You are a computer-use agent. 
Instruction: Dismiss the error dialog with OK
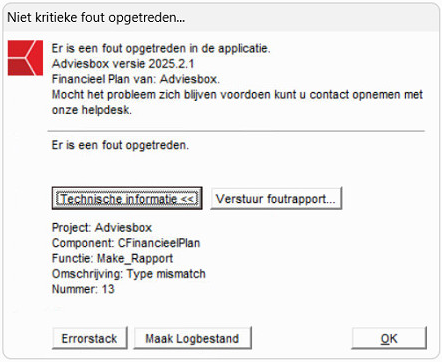coord(389,338)
